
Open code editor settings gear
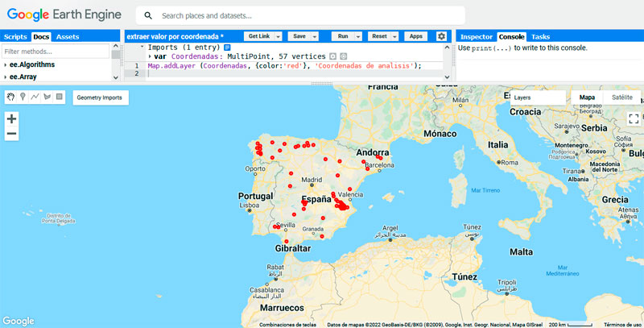[441, 36]
